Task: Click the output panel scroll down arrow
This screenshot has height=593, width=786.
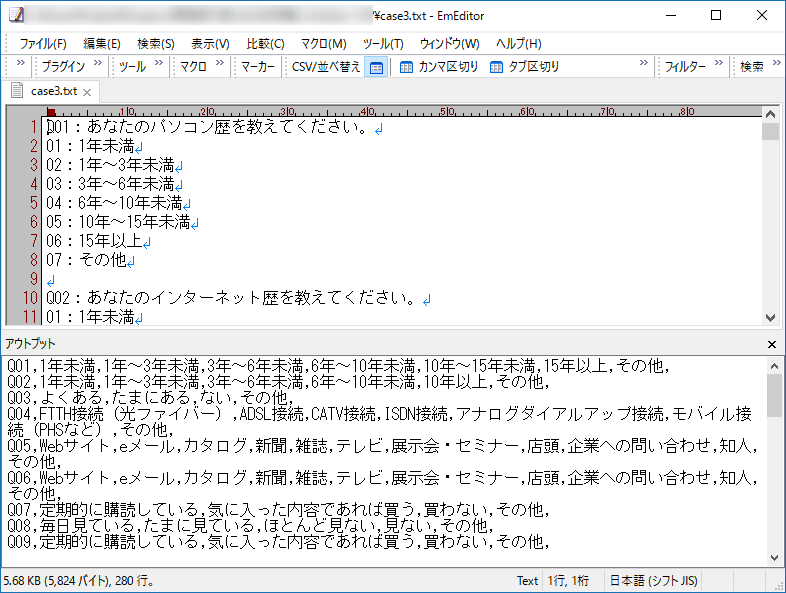Action: pyautogui.click(x=774, y=557)
